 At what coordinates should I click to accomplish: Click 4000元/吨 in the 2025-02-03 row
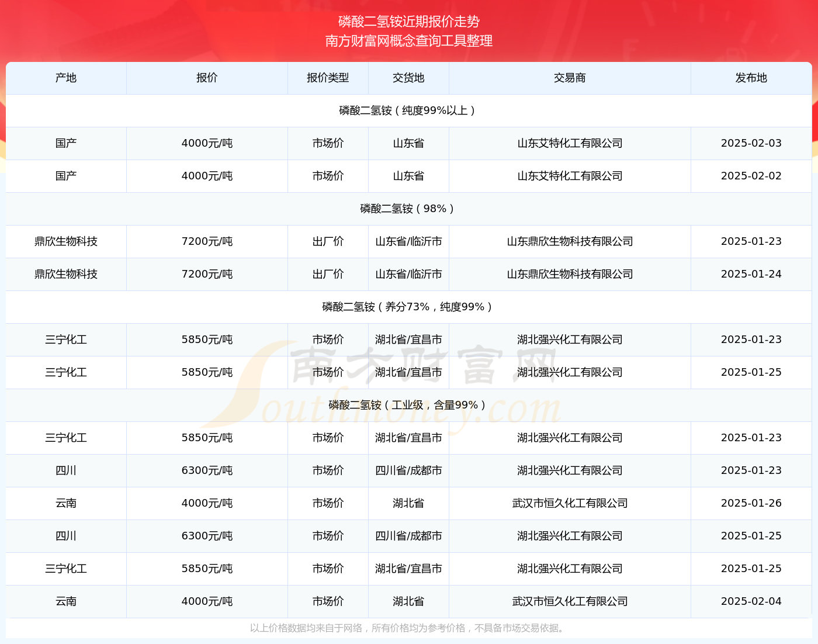207,143
